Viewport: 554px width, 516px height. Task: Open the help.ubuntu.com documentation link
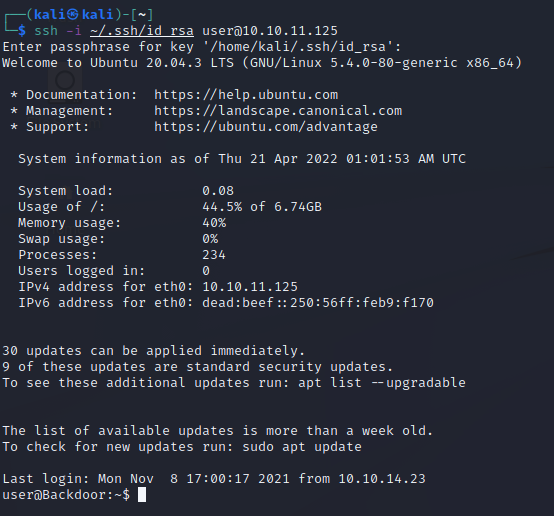[x=246, y=95]
